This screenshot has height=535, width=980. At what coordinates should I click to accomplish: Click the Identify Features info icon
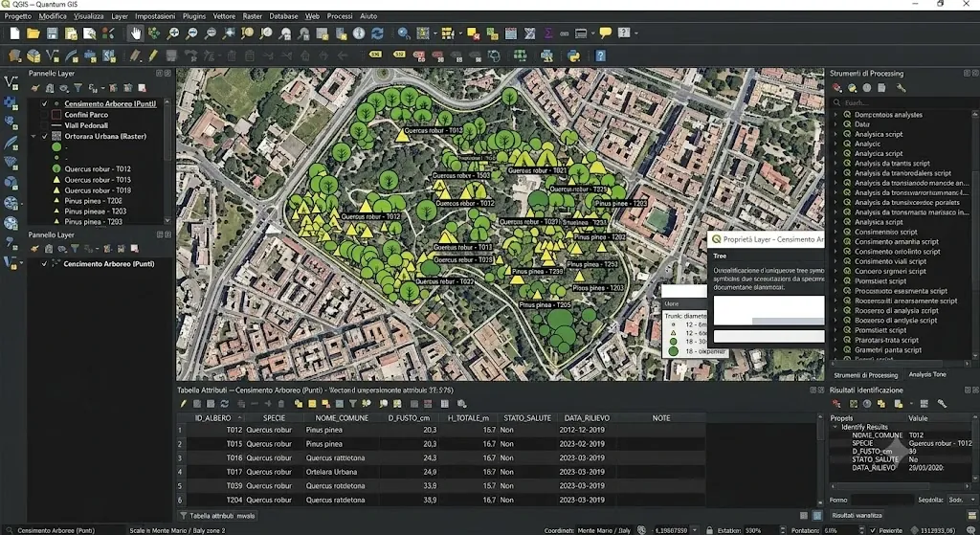coord(359,33)
